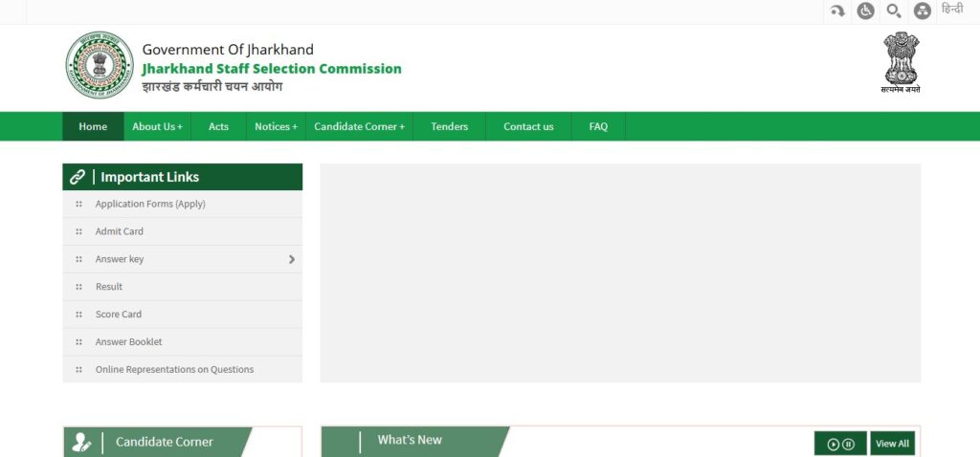The height and width of the screenshot is (457, 980).
Task: Switch the site language to हिन्दी
Action: tap(952, 9)
